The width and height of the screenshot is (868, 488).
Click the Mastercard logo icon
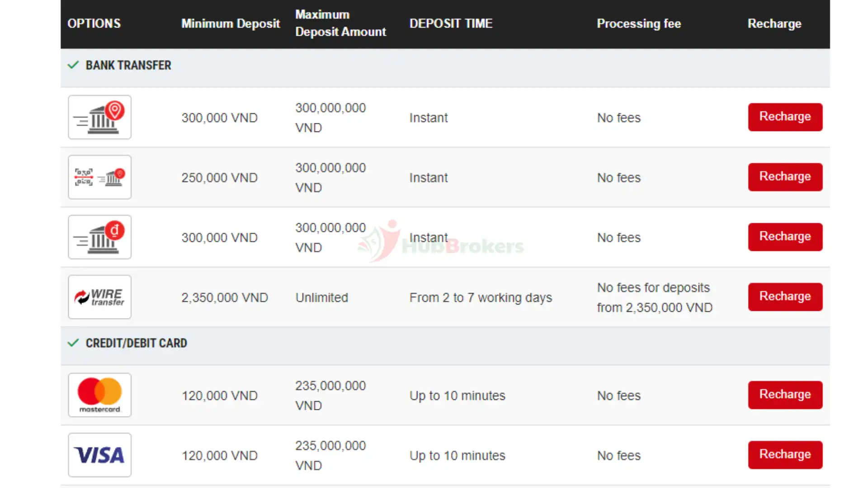point(99,395)
